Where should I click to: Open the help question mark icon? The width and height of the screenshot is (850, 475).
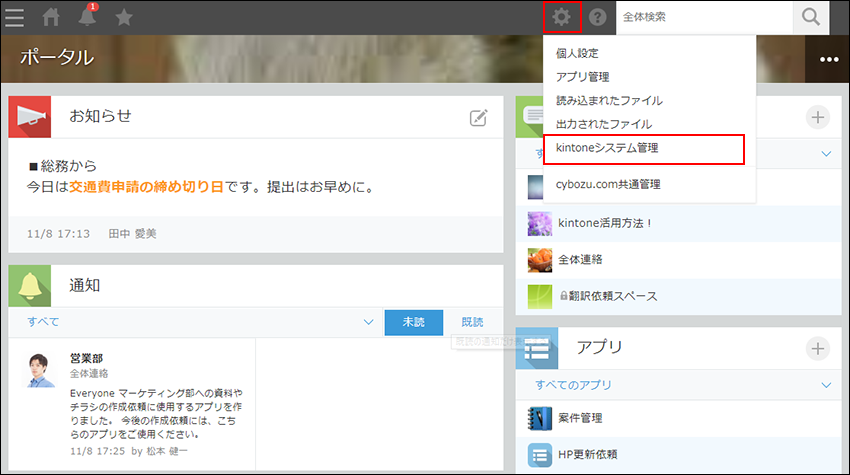click(x=598, y=17)
